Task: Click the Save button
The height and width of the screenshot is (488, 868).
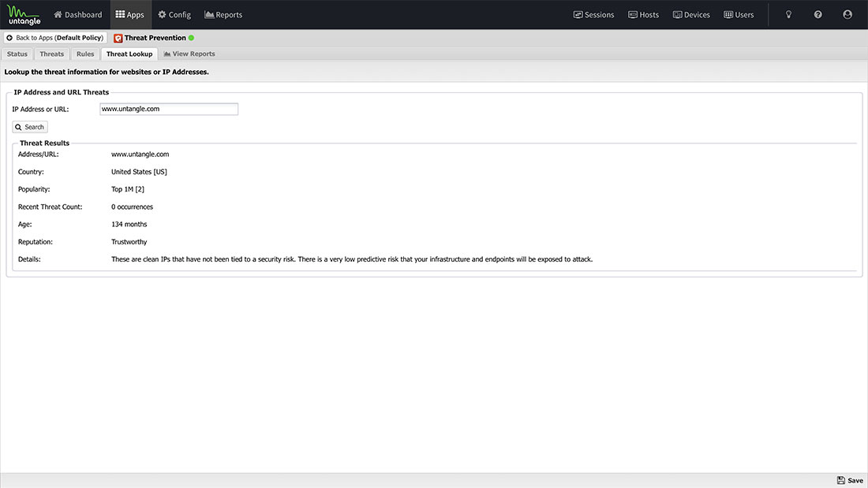Action: (x=850, y=480)
